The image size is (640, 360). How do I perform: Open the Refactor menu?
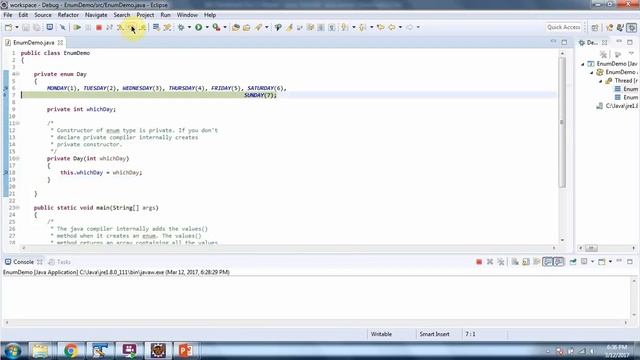(x=68, y=15)
